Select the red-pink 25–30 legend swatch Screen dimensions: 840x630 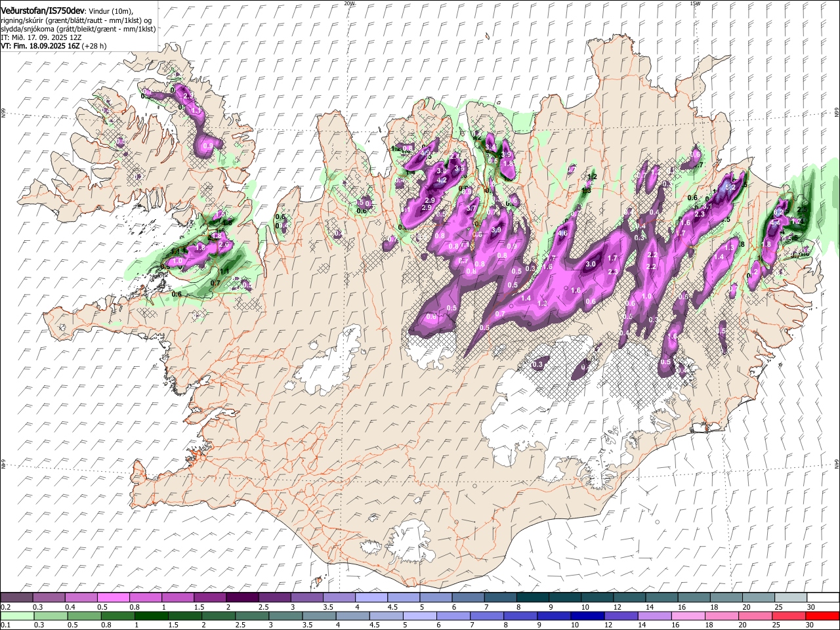(789, 616)
